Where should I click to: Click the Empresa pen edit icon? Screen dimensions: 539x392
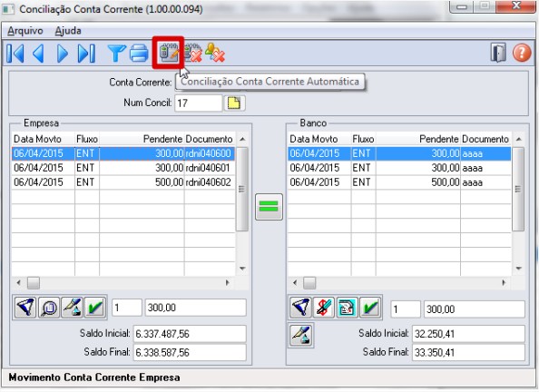point(72,307)
